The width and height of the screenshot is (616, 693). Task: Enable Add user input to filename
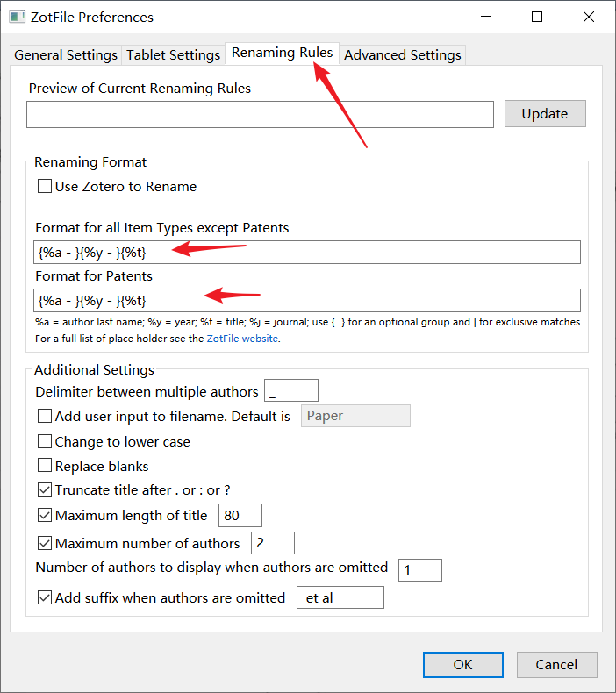click(45, 416)
